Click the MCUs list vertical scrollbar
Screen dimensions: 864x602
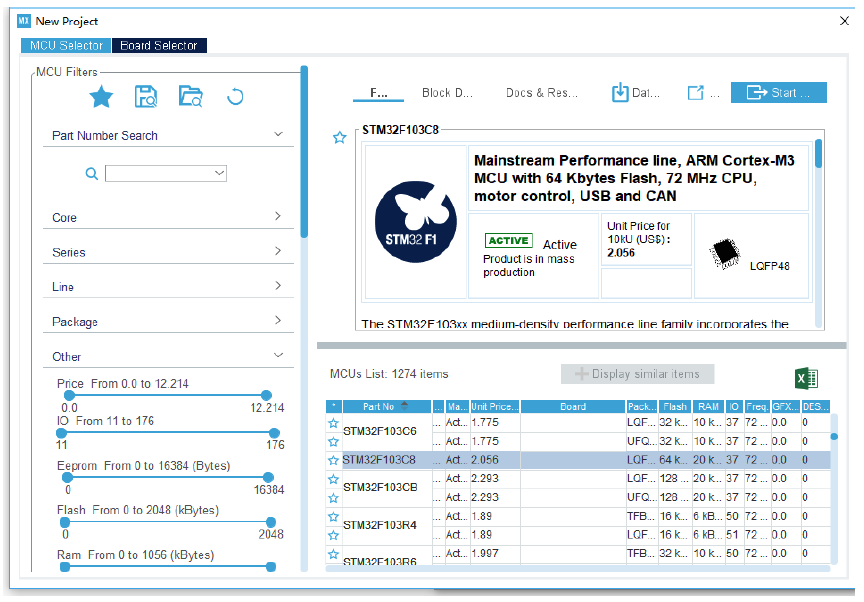[x=834, y=436]
